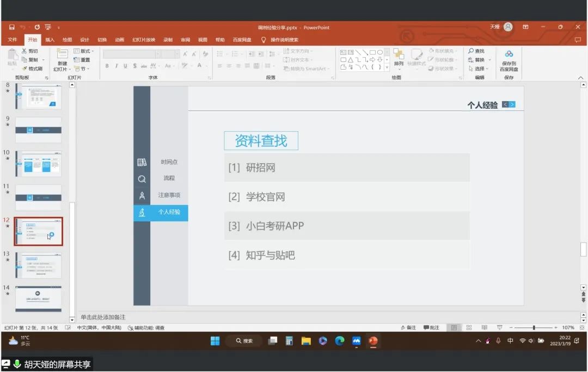Click Save to Baidu Netdisk (保存到百度网盘) icon
Viewport: 588px width, 372px height.
tap(509, 54)
